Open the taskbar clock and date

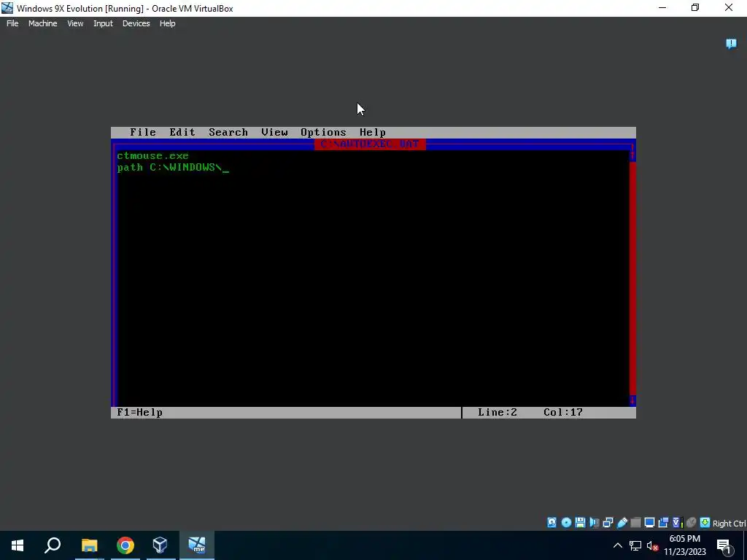pos(685,545)
